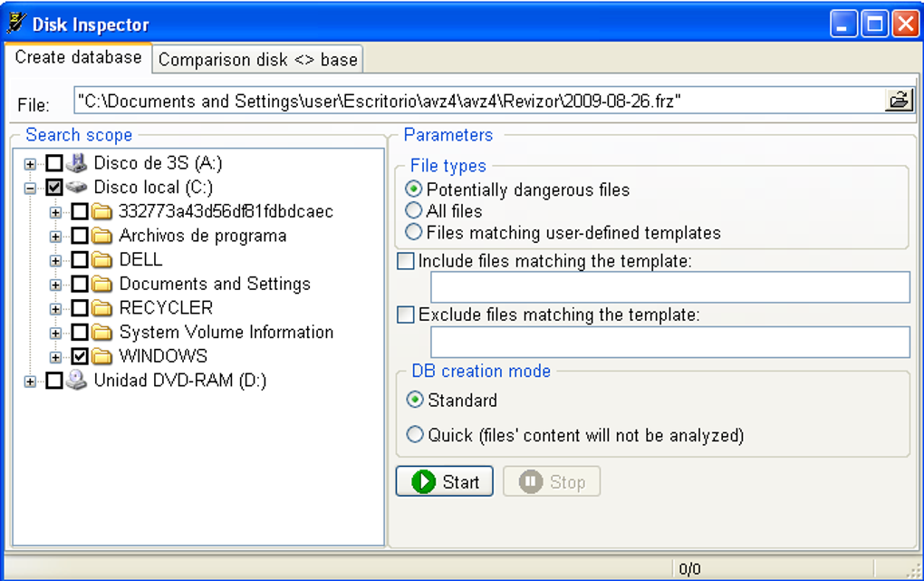Select Files matching user-defined templates
The height and width of the screenshot is (581, 924).
tap(414, 232)
